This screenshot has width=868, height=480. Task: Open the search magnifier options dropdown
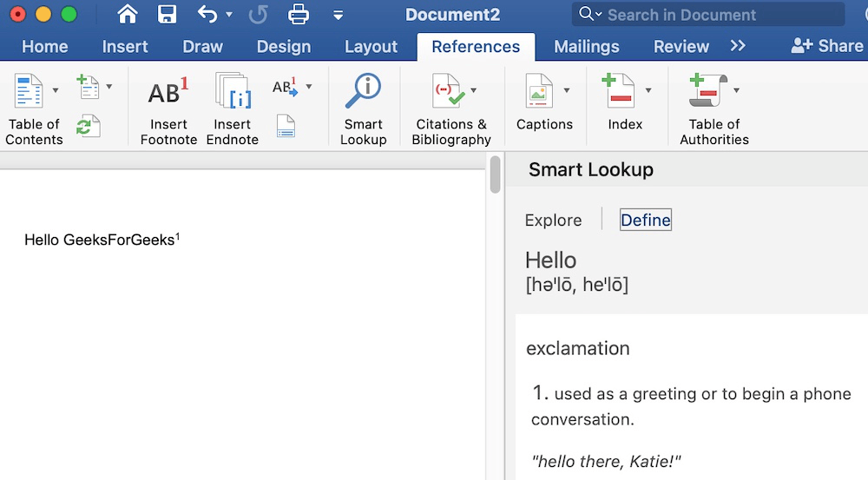coord(589,14)
